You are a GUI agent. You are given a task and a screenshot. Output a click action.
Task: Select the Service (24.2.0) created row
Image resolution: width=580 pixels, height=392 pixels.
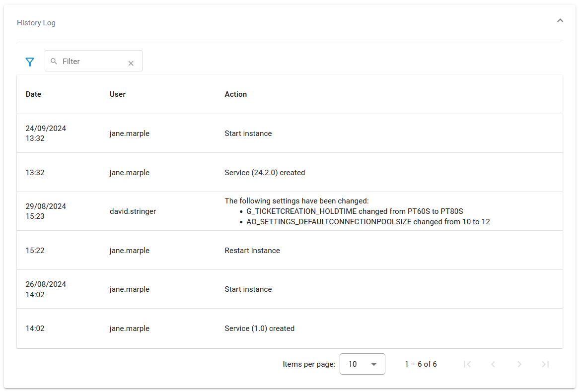pyautogui.click(x=265, y=173)
